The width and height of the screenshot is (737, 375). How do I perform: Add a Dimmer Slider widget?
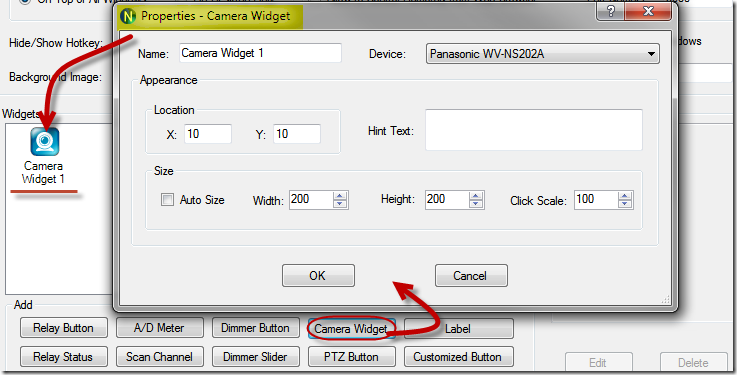tap(256, 357)
